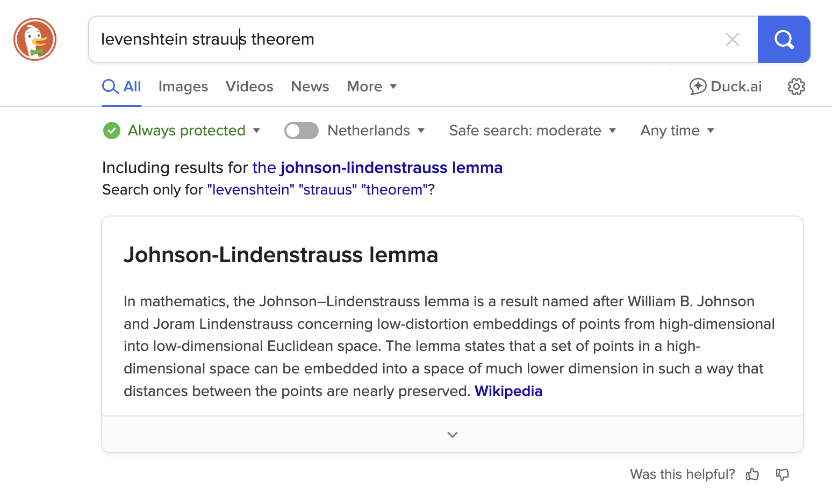Click inside the search input field

(408, 39)
